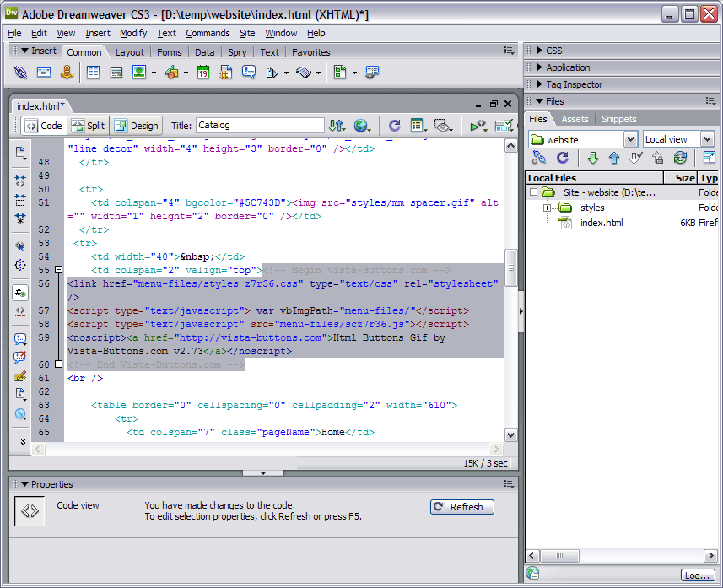
Task: Insert a hyperlink from the Common bar
Action: click(x=20, y=73)
